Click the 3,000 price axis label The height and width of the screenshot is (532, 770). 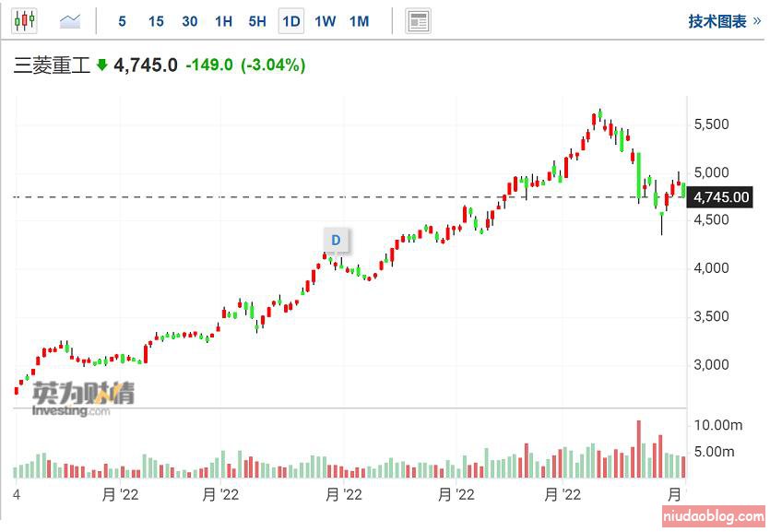pos(711,364)
